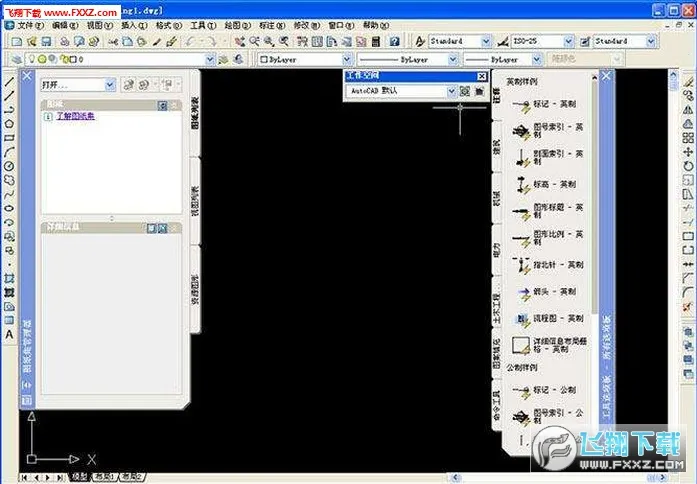
Task: Select the Move tool in Modify toolbar
Action: point(688,152)
